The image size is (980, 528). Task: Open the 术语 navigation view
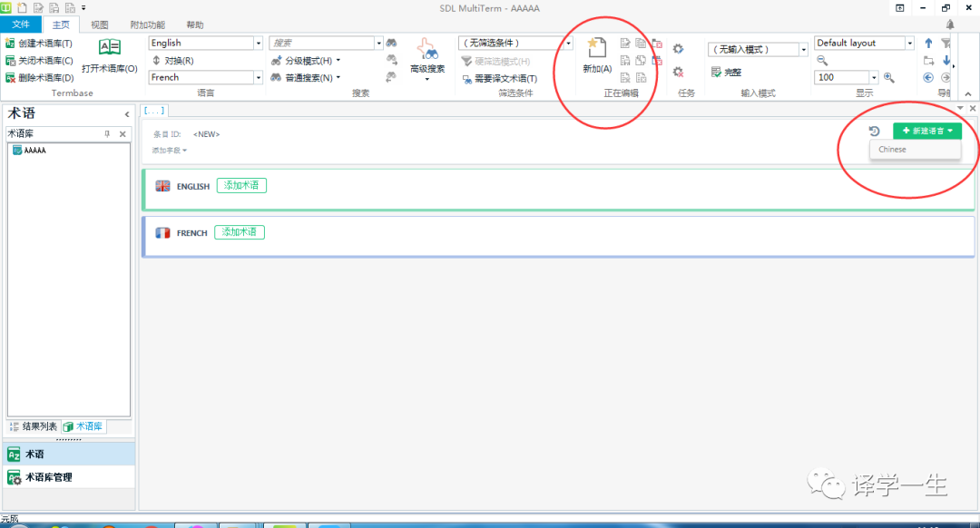pos(69,455)
